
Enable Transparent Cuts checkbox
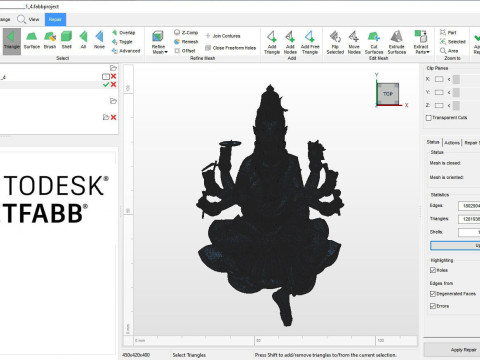(x=429, y=118)
